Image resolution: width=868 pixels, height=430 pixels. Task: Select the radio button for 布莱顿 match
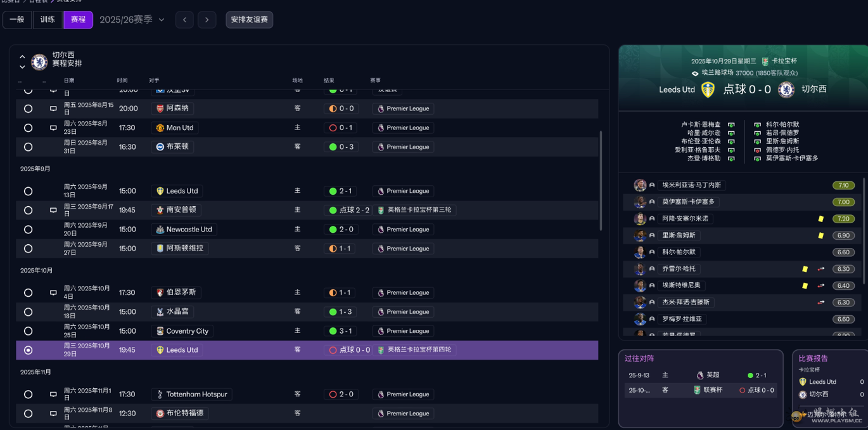tap(28, 147)
